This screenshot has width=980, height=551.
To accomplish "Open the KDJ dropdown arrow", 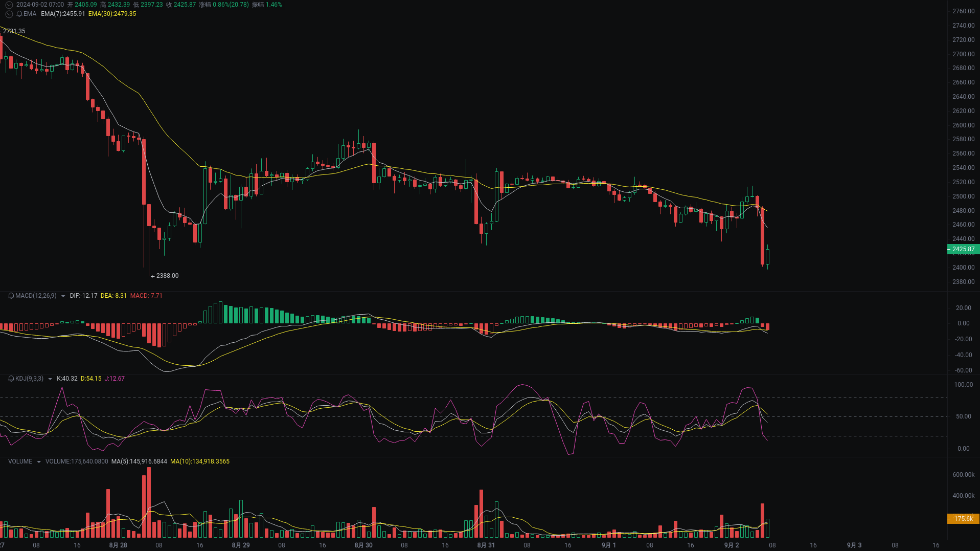I will tap(49, 379).
